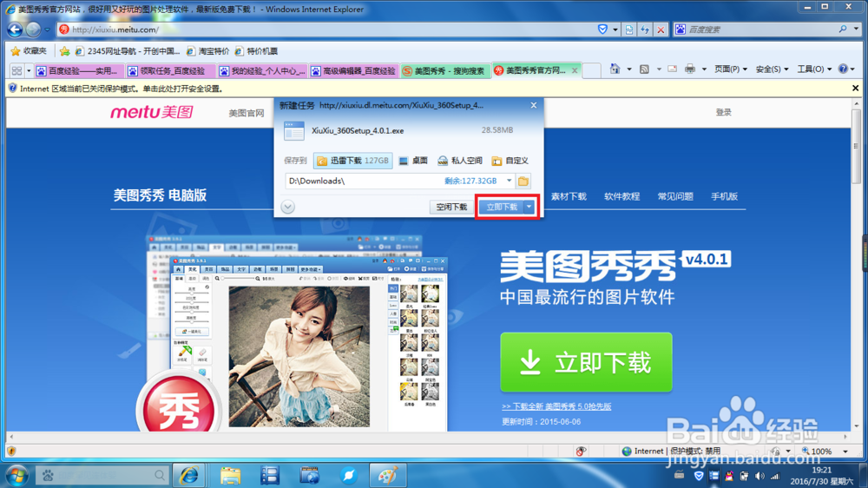868x488 pixels.
Task: Open 下载全新 美图秀秀 5.0抢先版 link
Action: (x=556, y=406)
